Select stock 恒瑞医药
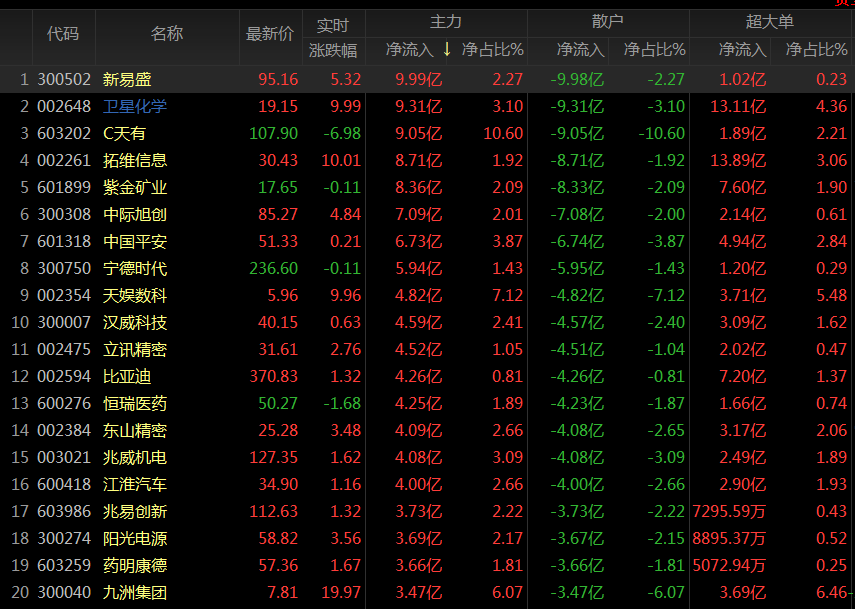 (135, 403)
